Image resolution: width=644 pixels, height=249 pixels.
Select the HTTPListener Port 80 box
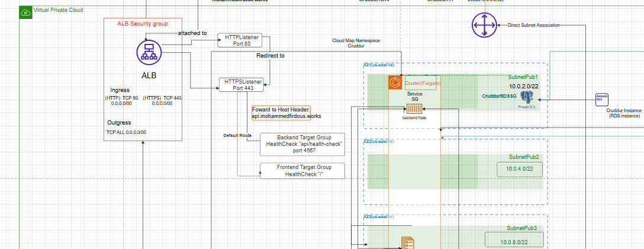coord(239,40)
